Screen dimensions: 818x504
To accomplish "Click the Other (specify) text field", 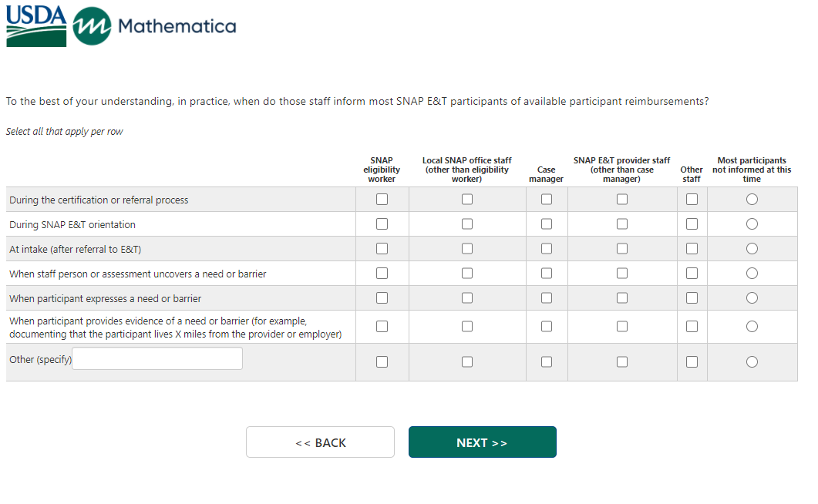I will click(x=157, y=358).
